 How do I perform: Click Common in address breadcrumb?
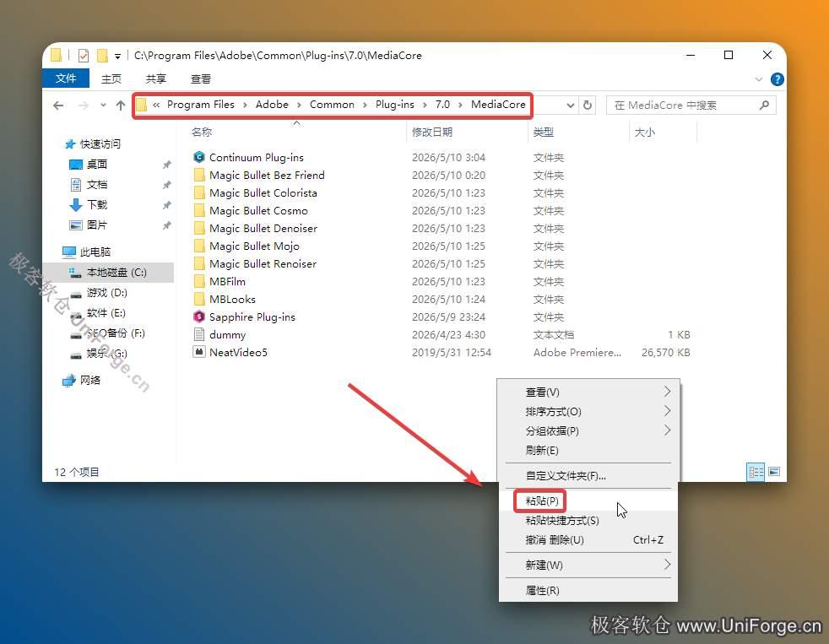[x=332, y=105]
